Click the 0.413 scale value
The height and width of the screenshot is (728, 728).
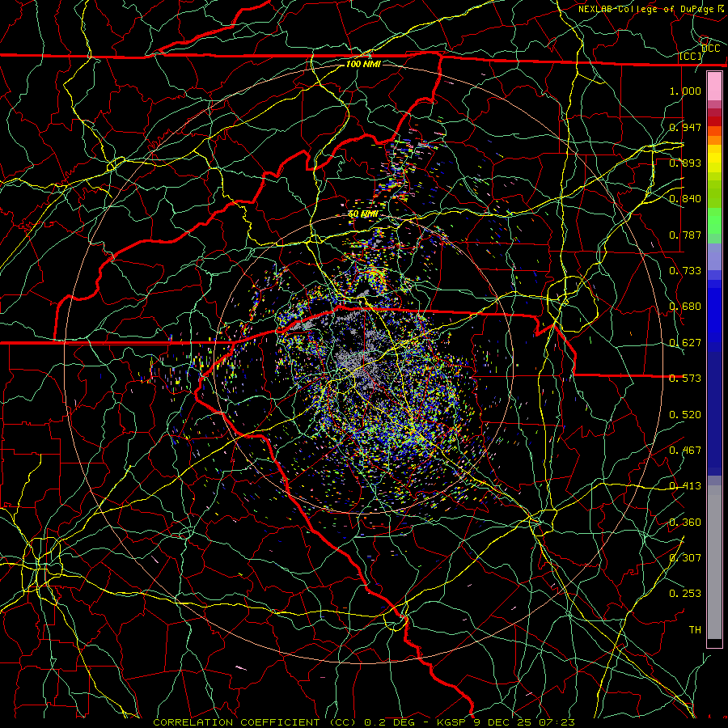coord(685,486)
